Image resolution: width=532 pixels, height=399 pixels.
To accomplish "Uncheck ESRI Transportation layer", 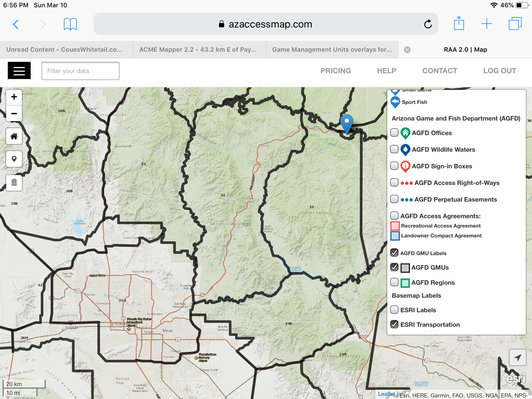I will pos(394,324).
